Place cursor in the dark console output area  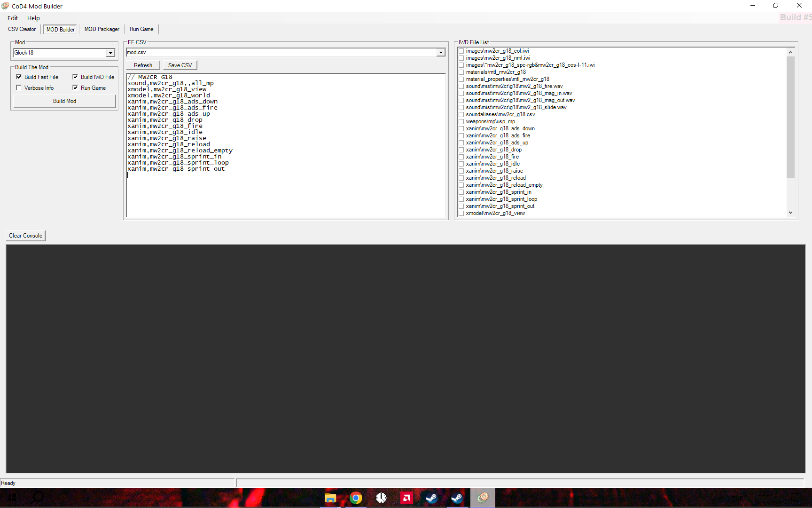[x=406, y=359]
